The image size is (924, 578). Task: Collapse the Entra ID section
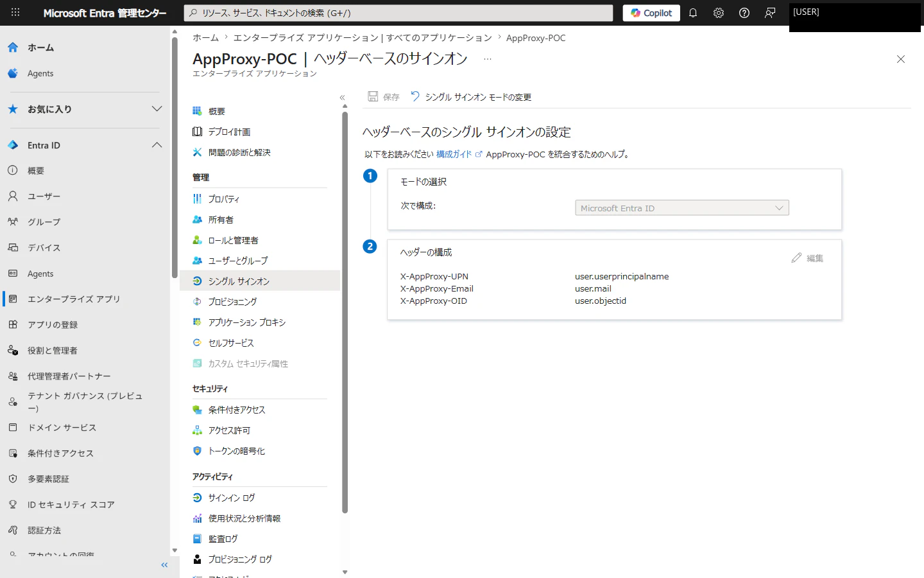(x=85, y=145)
